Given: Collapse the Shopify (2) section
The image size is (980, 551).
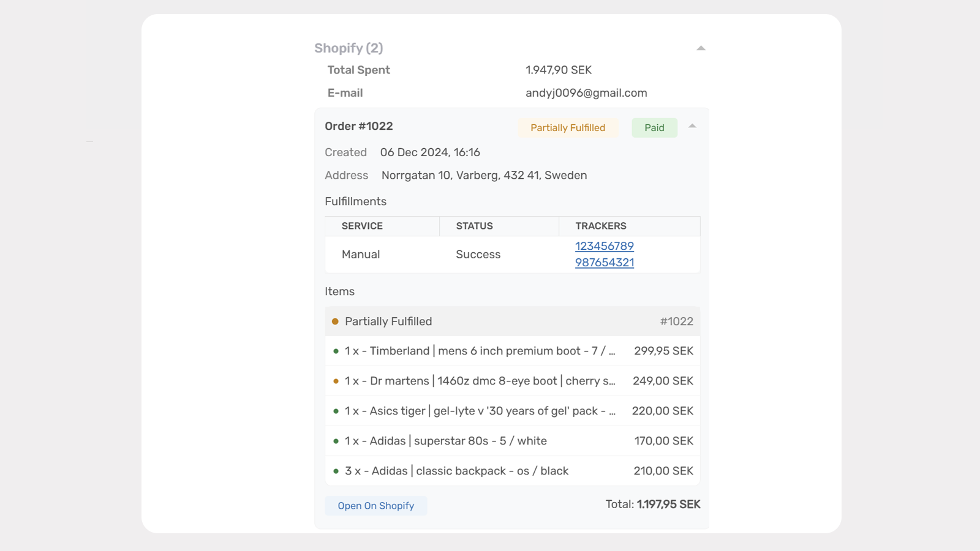Looking at the screenshot, I should tap(700, 47).
